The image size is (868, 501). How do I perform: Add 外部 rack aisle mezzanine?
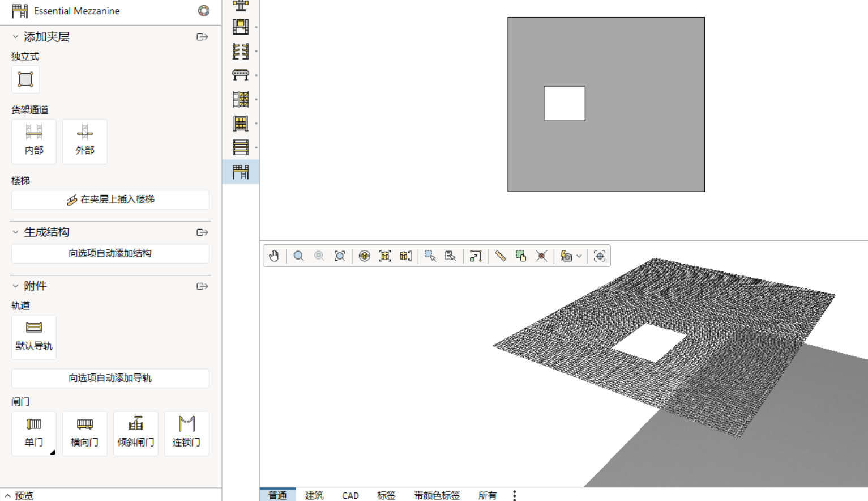[x=85, y=142]
